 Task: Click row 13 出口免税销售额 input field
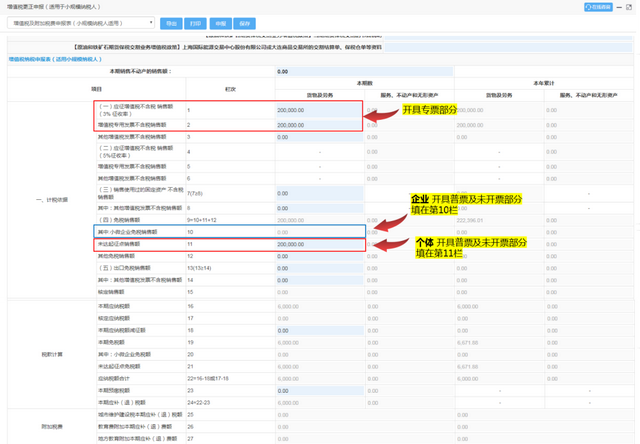tap(319, 268)
